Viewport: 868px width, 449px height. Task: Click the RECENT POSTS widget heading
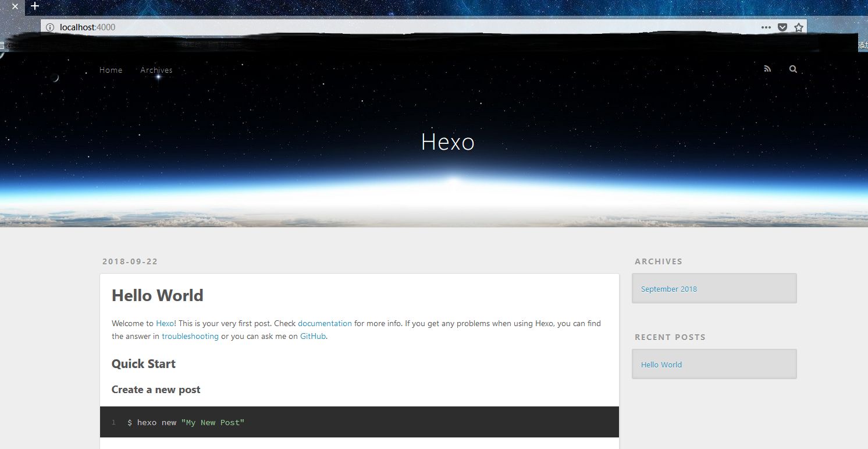[670, 337]
